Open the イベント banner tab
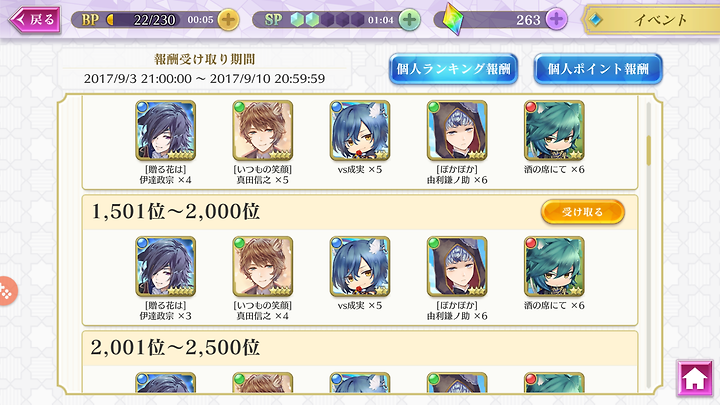The image size is (720, 405). (651, 20)
